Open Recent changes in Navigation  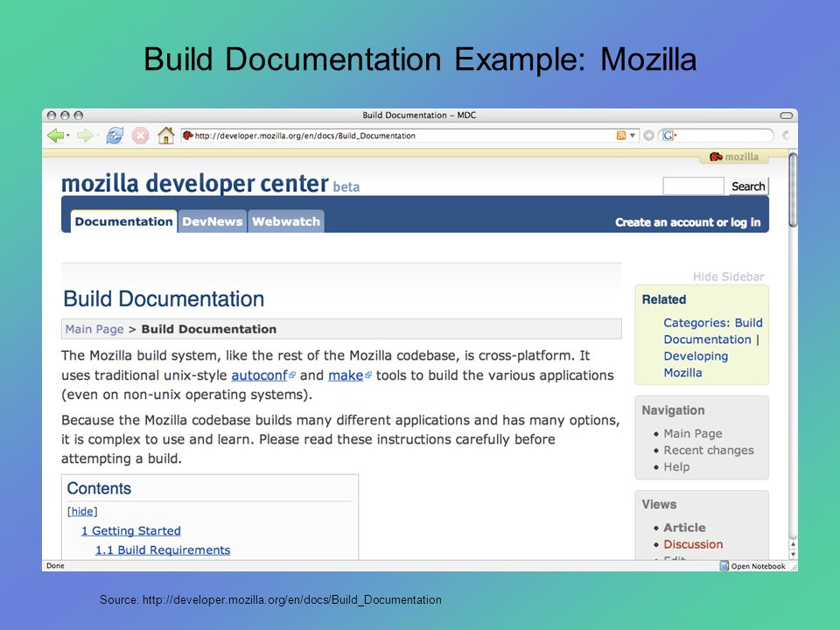point(709,450)
